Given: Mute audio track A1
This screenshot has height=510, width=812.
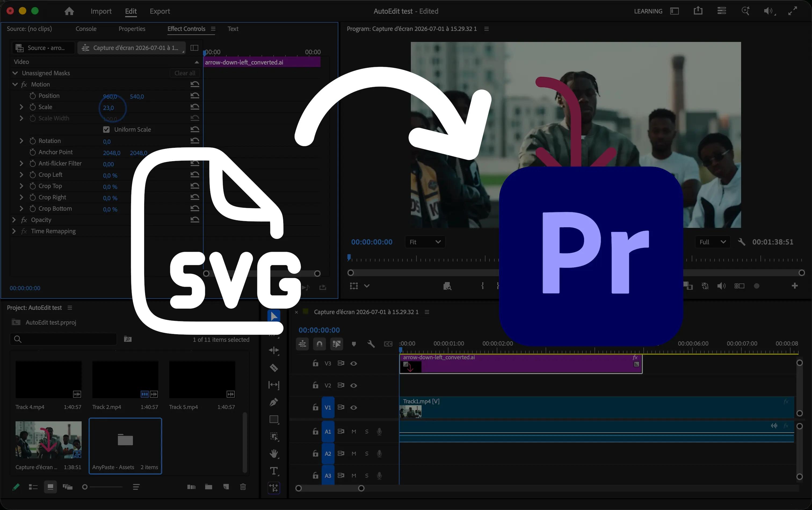Looking at the screenshot, I should pos(354,432).
